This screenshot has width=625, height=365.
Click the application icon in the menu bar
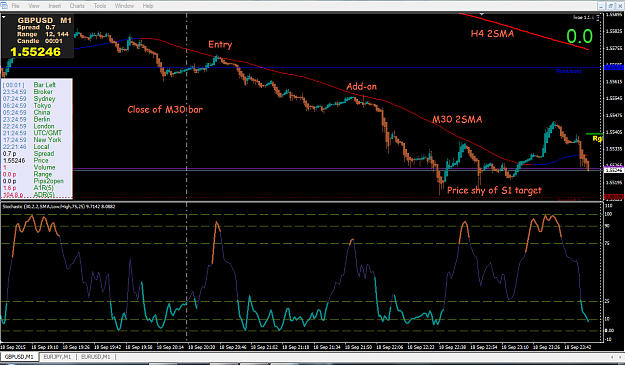point(4,6)
